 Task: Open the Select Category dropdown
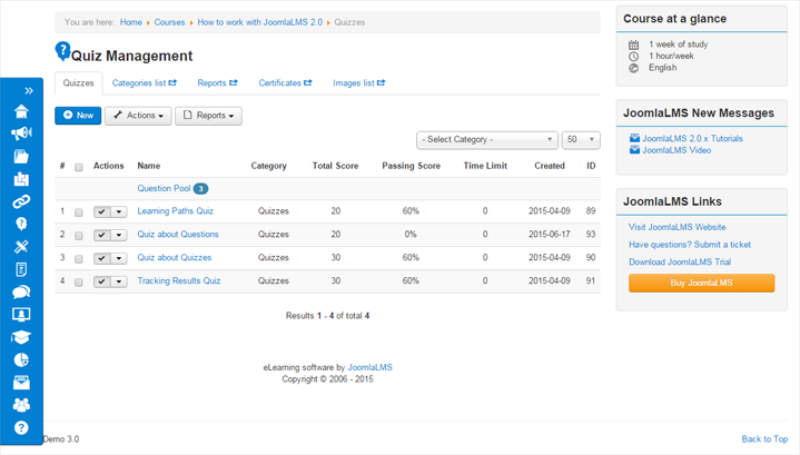[x=487, y=139]
